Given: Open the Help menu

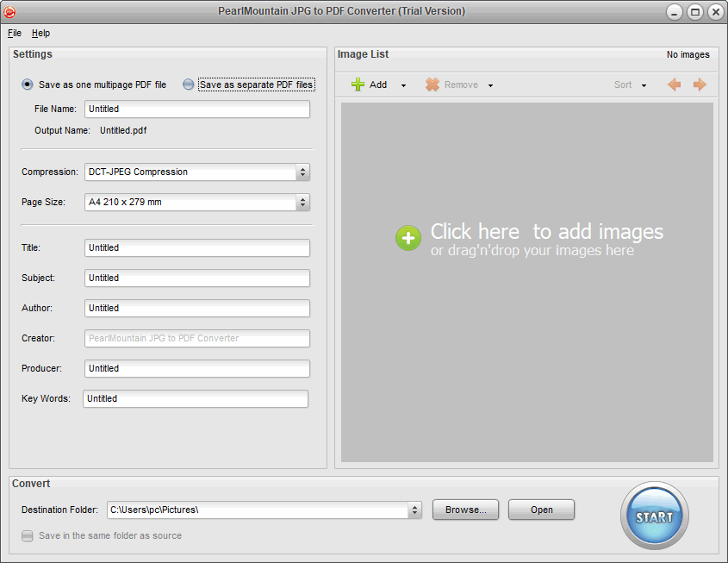Looking at the screenshot, I should coord(40,33).
